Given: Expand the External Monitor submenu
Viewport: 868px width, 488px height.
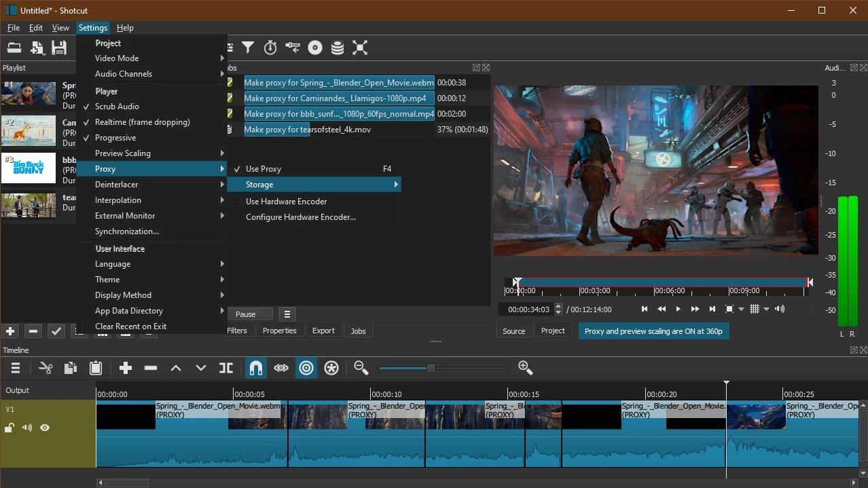Looking at the screenshot, I should click(151, 216).
